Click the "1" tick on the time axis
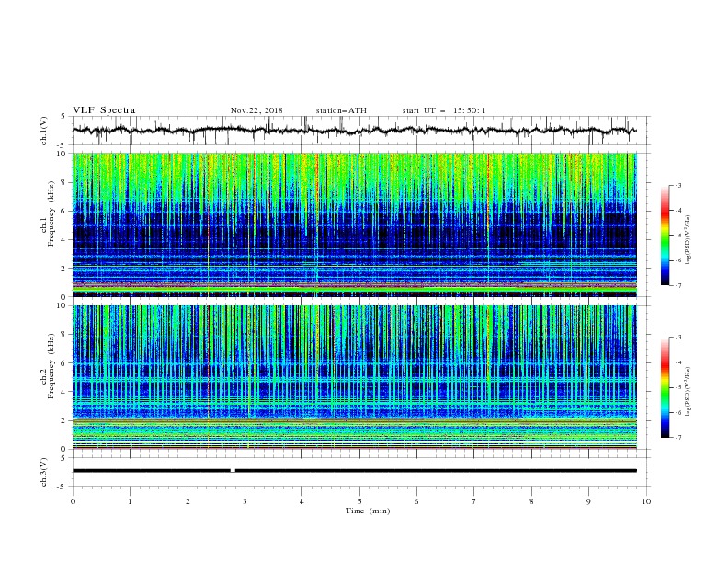 pos(130,501)
